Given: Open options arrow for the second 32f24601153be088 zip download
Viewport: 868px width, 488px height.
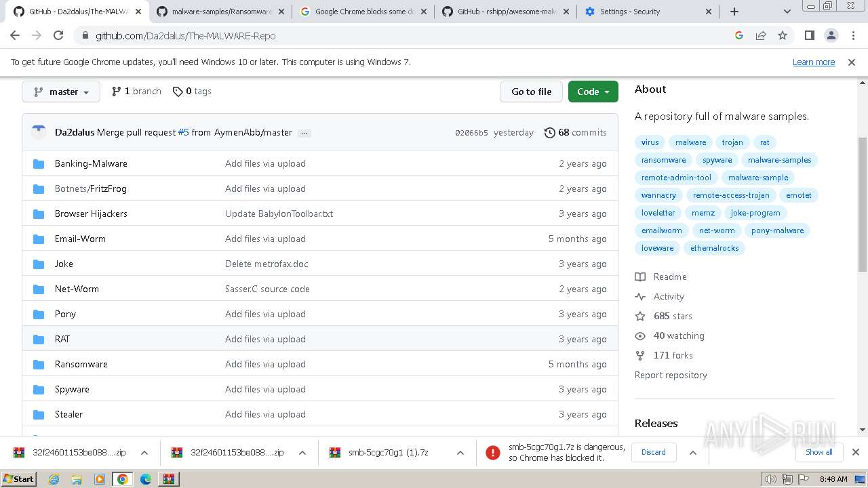Looking at the screenshot, I should pyautogui.click(x=302, y=453).
